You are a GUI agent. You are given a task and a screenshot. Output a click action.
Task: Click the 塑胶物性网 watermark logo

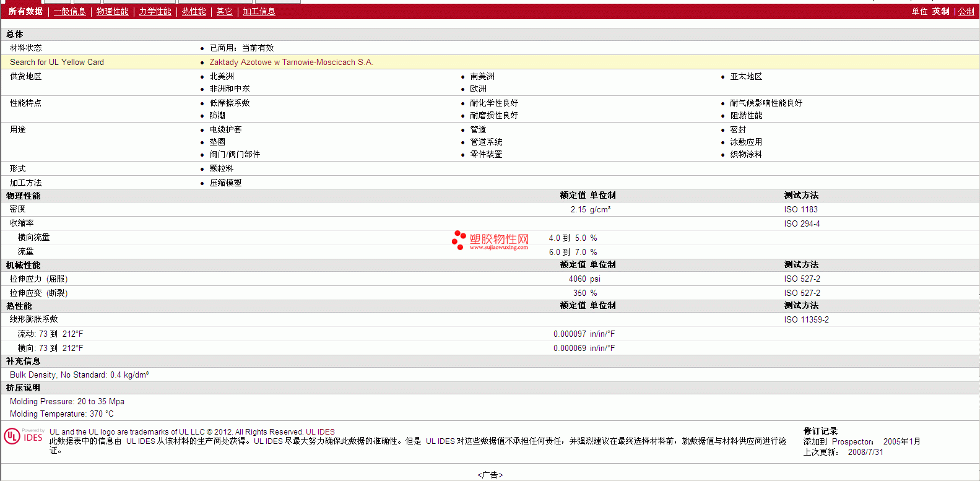click(490, 240)
